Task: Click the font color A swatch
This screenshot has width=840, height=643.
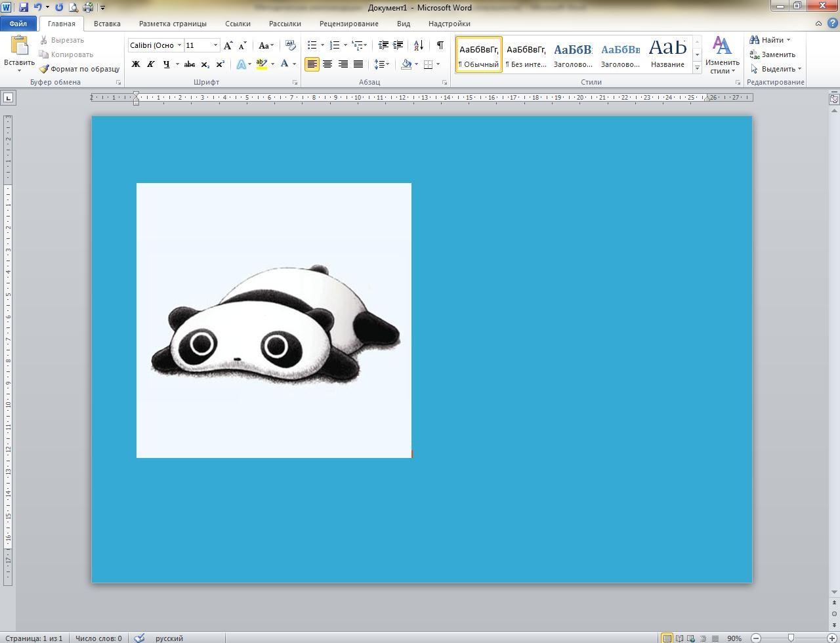Action: [284, 64]
